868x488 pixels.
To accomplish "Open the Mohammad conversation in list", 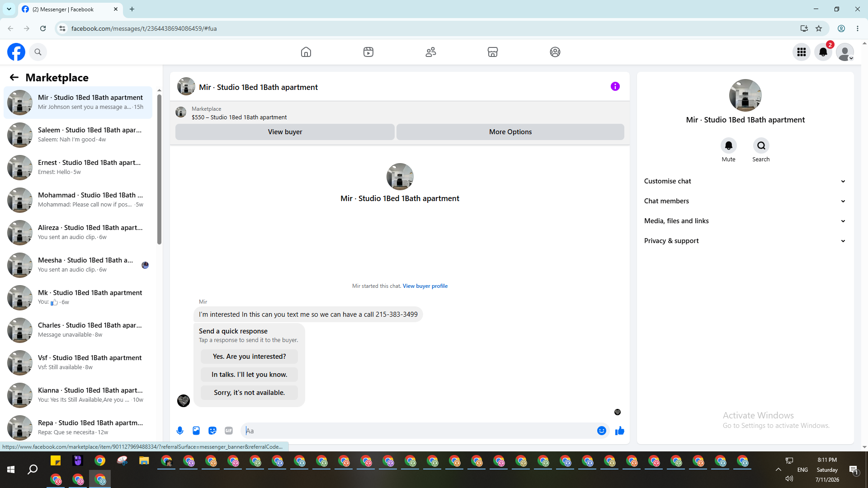I will point(78,200).
